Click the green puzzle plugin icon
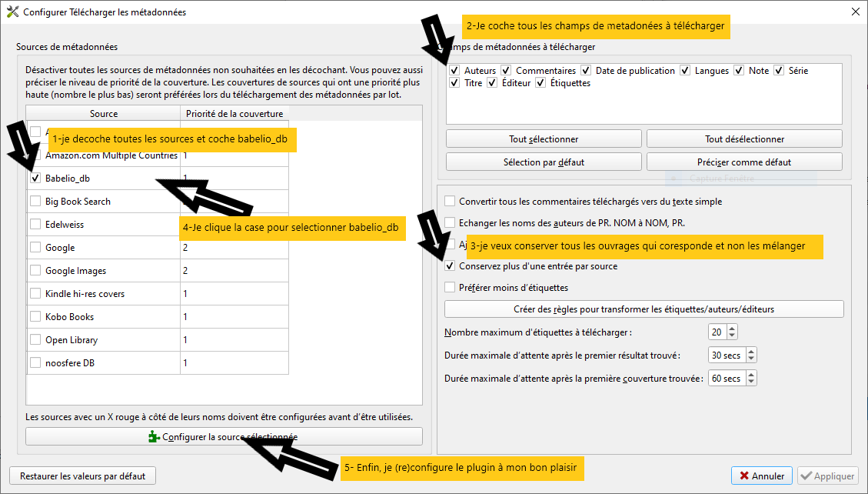 tap(154, 436)
